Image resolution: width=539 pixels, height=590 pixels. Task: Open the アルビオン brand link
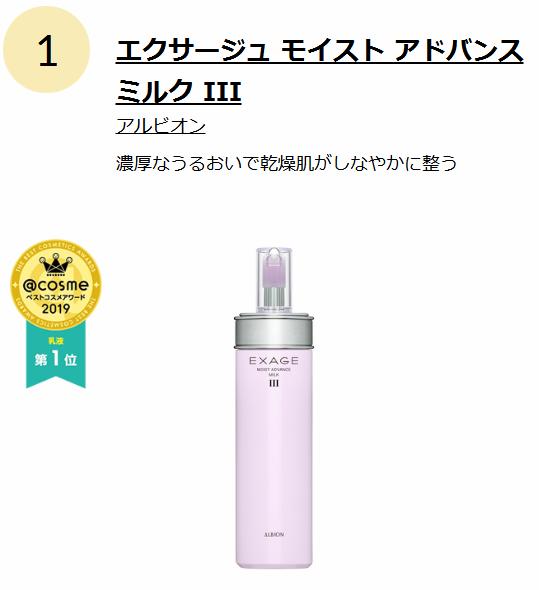[161, 126]
